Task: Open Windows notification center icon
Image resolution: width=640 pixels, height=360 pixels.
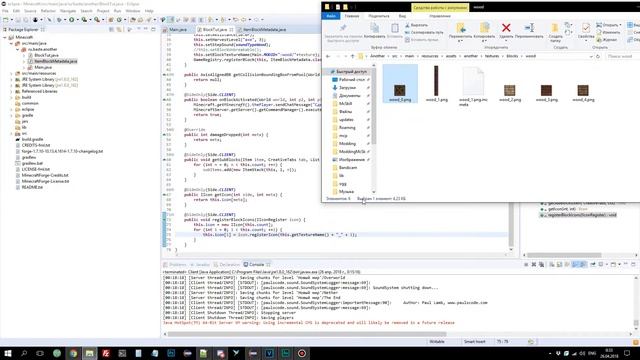Action: click(627, 353)
